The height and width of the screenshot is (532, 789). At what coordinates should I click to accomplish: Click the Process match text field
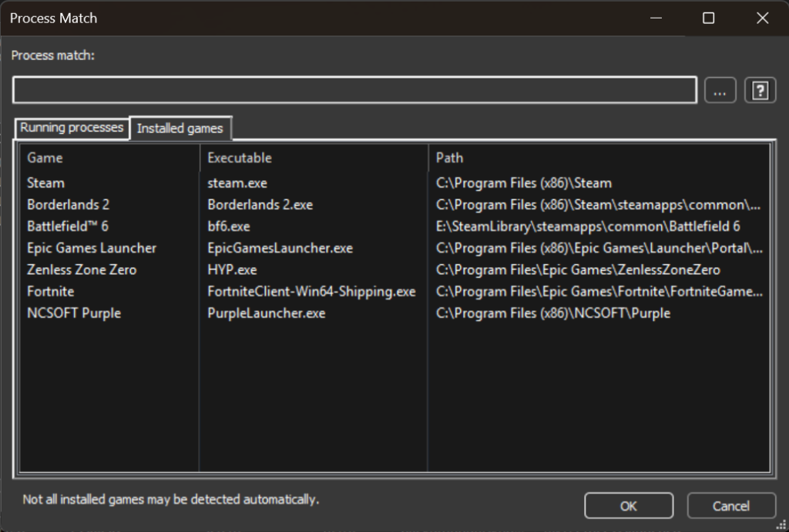click(x=354, y=90)
